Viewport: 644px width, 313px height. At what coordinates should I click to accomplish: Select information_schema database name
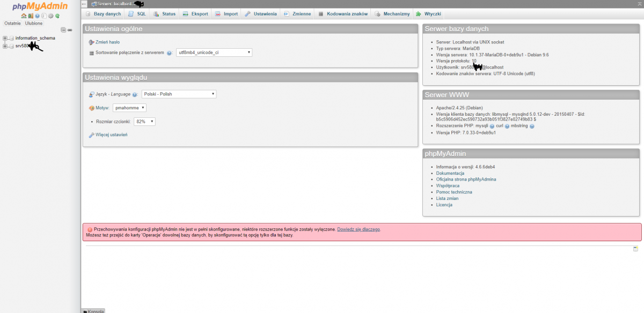(35, 38)
